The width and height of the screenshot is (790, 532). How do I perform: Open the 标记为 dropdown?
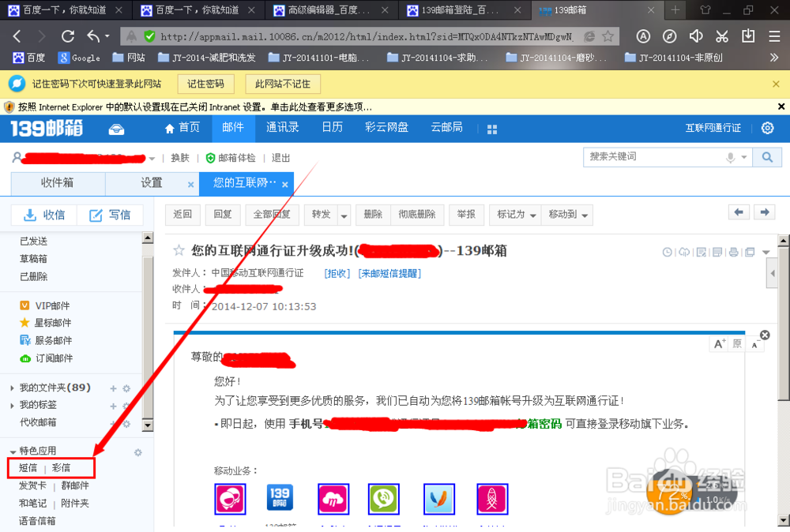515,215
